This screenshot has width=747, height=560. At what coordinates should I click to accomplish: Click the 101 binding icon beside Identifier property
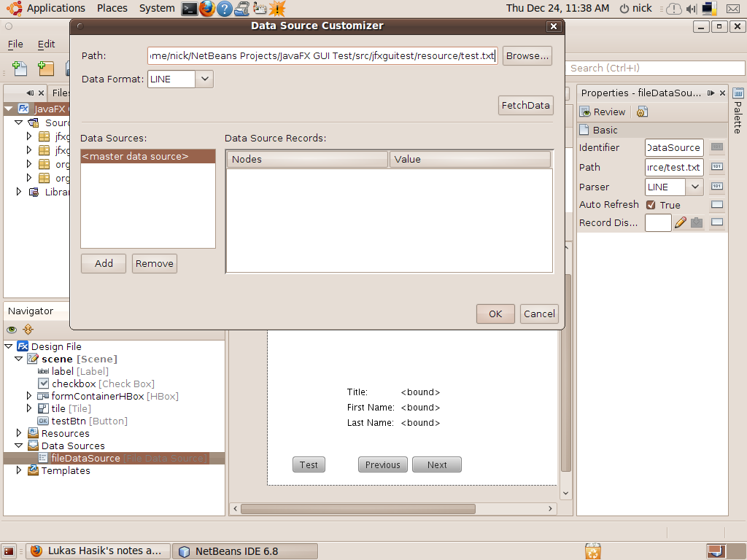717,147
